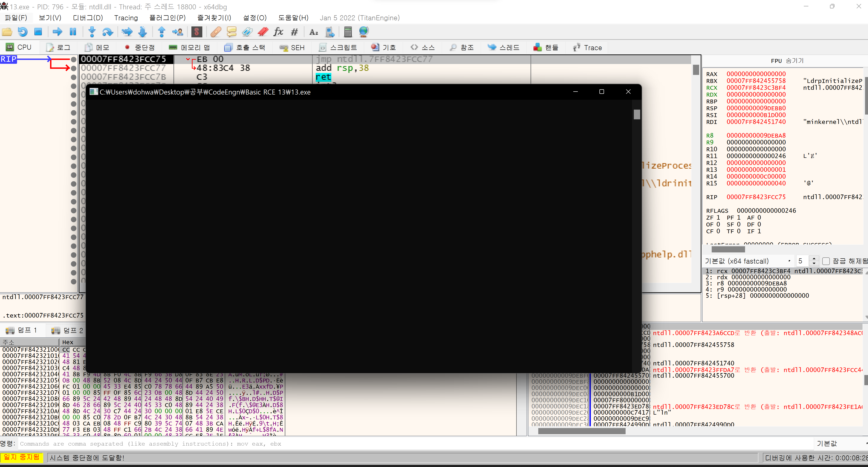Click the stack panel horizontal scrollbar
Viewport: 868px width, 467px height.
coord(581,431)
